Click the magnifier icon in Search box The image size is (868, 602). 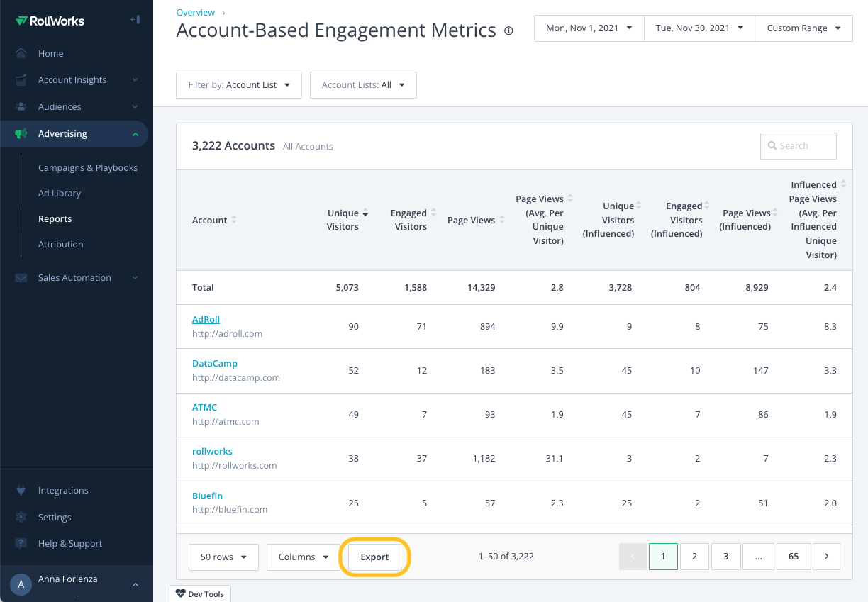pos(772,146)
